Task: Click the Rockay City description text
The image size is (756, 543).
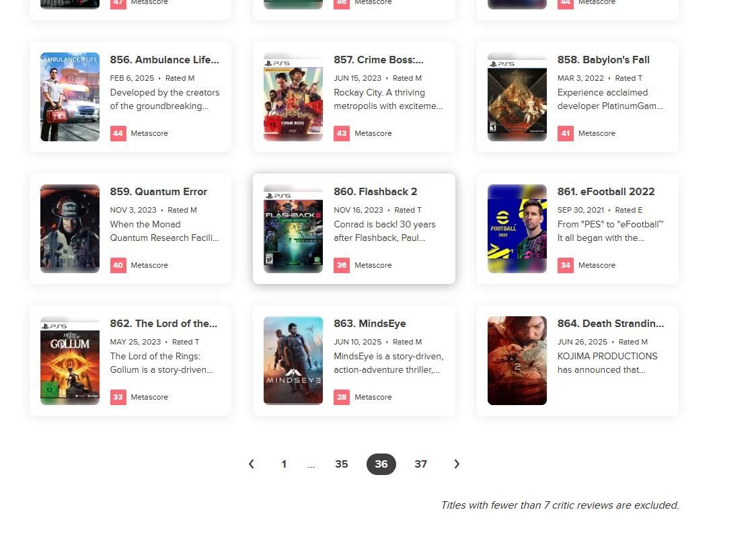Action: [x=388, y=100]
